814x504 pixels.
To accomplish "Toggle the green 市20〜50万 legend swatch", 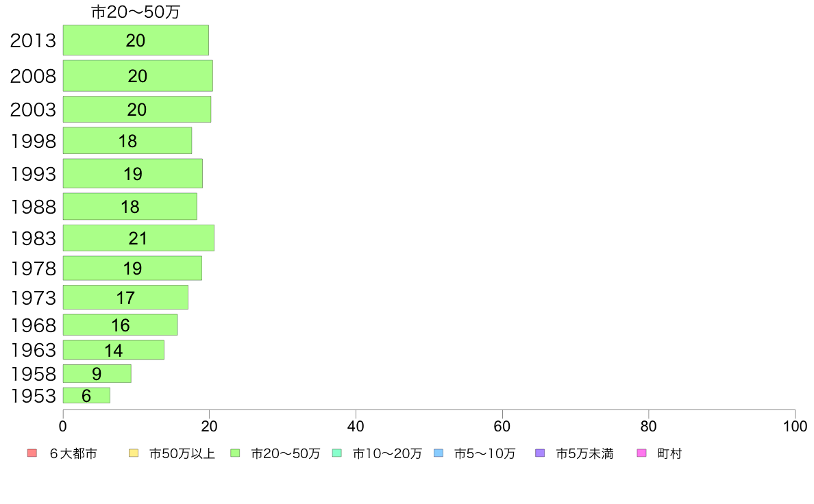I will click(x=235, y=453).
